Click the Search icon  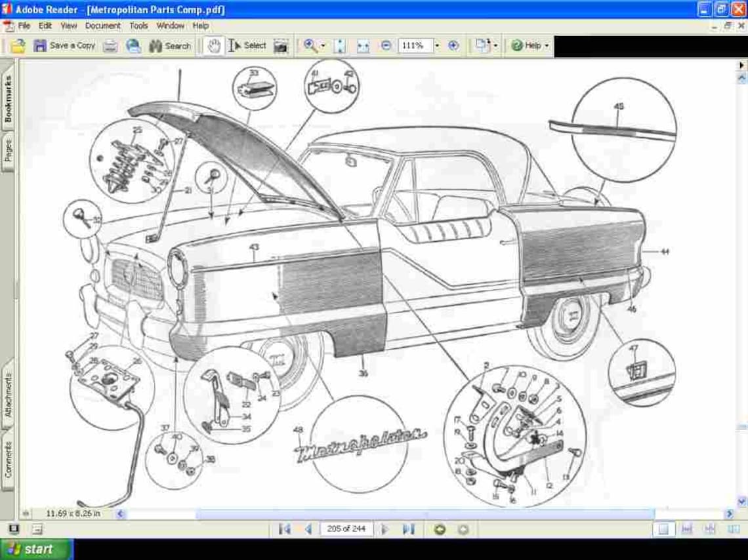[x=168, y=45]
